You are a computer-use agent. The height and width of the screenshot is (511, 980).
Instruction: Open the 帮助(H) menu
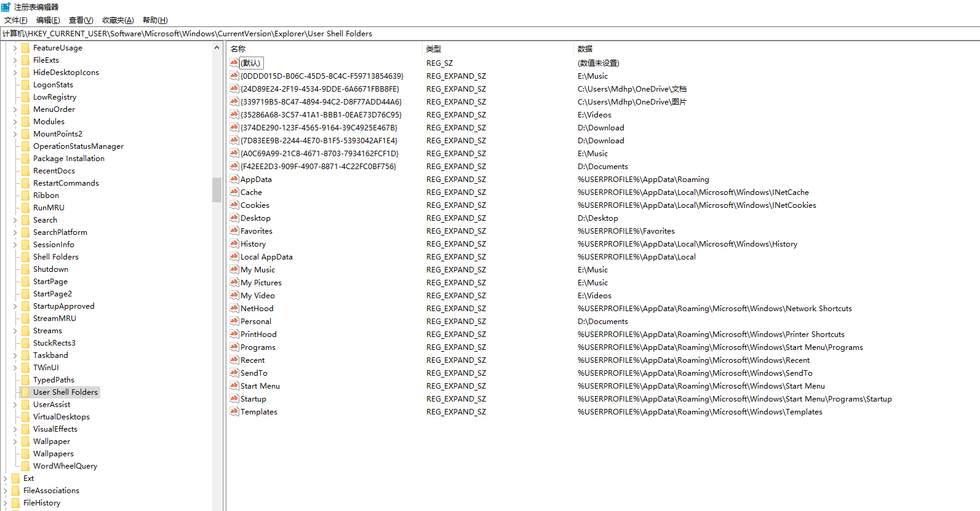[x=155, y=20]
